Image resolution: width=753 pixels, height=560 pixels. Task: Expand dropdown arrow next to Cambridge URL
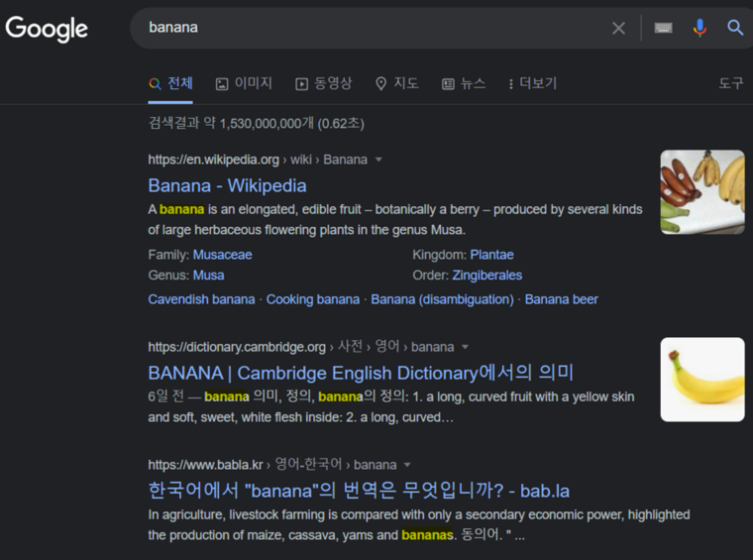click(465, 347)
